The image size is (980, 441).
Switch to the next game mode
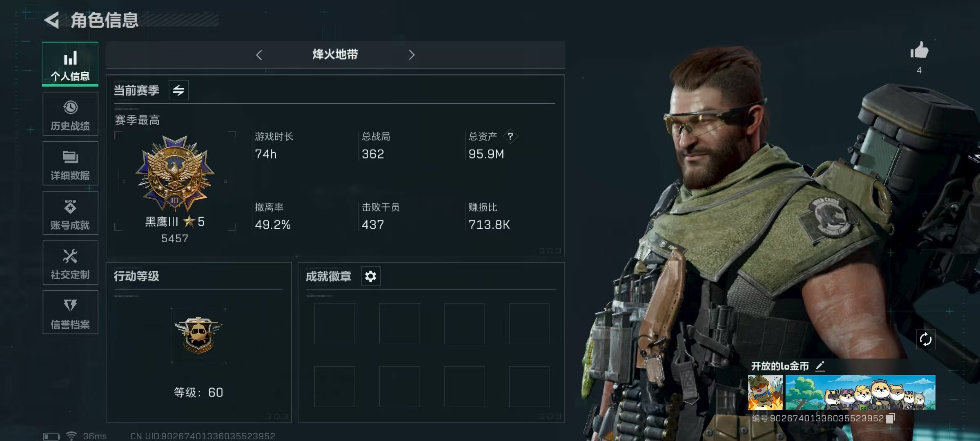(412, 55)
